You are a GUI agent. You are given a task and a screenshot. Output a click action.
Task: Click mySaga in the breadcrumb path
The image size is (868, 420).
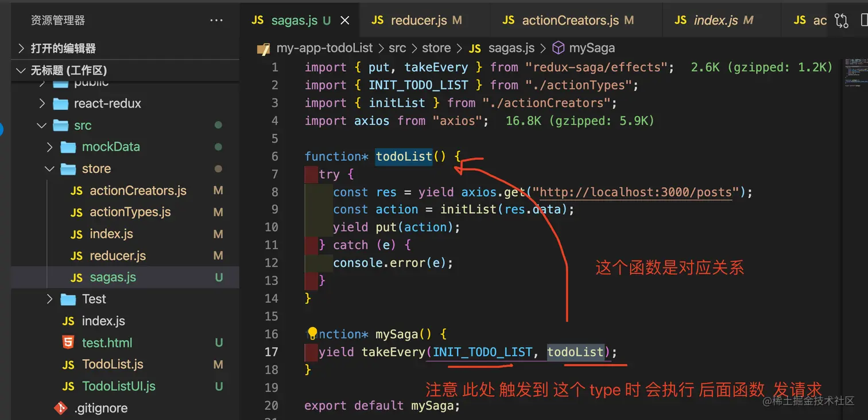point(592,48)
